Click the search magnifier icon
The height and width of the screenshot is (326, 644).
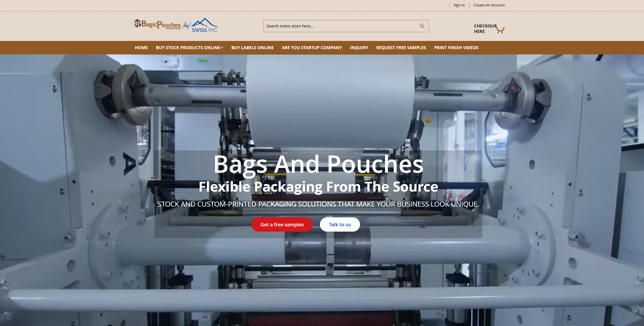[422, 26]
